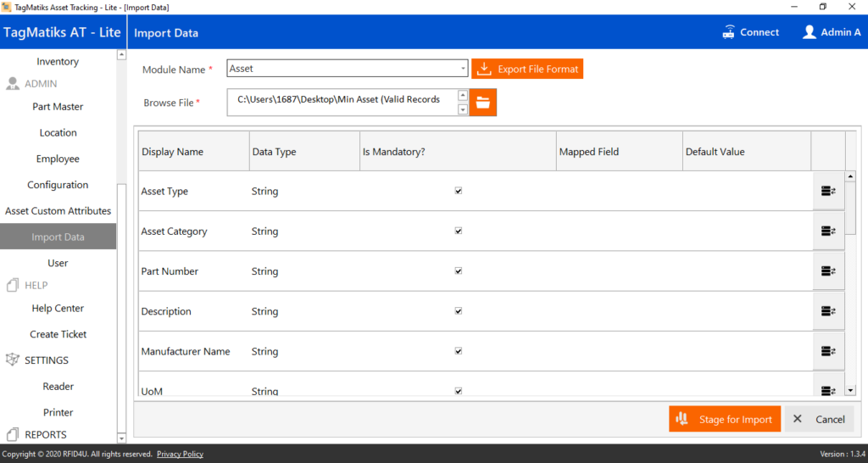Click the Connect label in the header
Viewport: 868px width, 463px height.
(759, 32)
